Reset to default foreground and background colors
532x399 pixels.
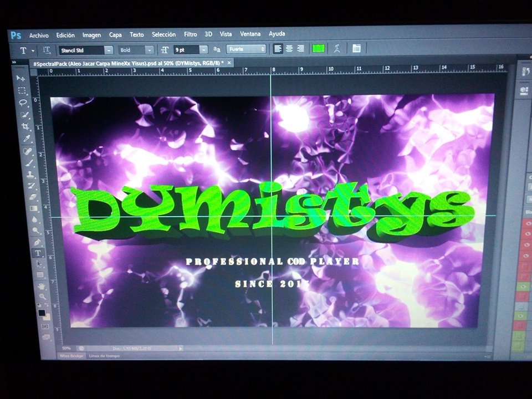click(40, 305)
